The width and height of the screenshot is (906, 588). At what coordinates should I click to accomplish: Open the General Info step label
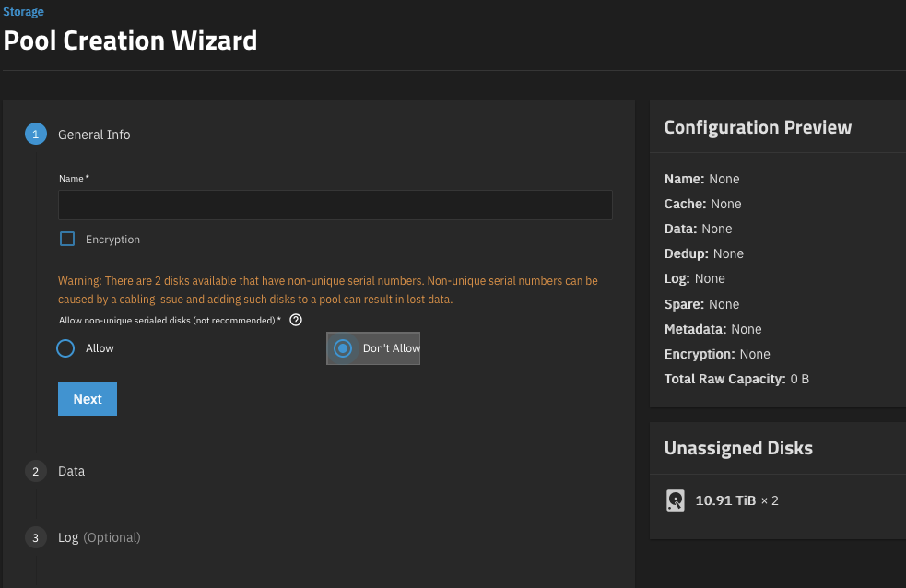[x=94, y=135]
